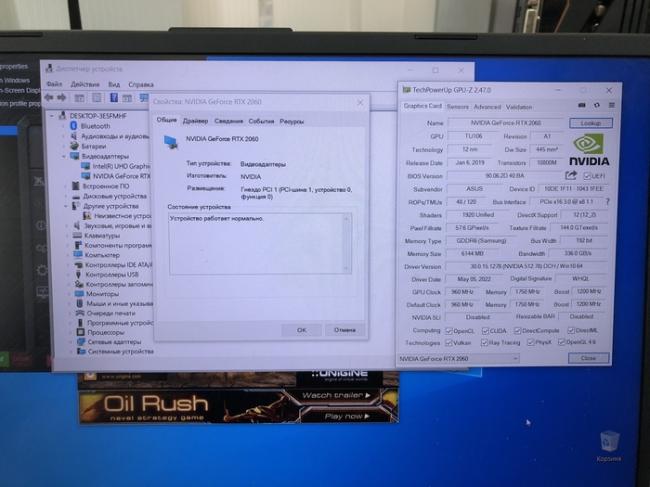Open the Recycle Bin on desktop
This screenshot has width=650, height=487.
(x=608, y=443)
